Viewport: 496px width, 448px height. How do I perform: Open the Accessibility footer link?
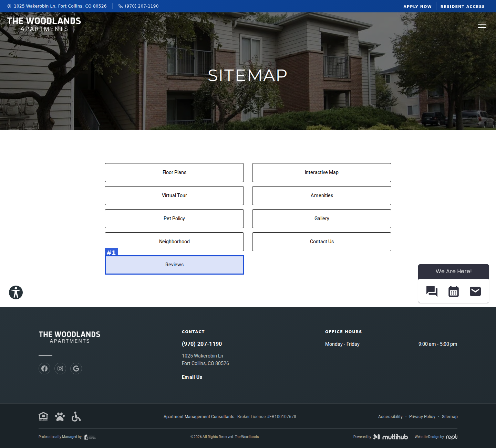click(390, 417)
